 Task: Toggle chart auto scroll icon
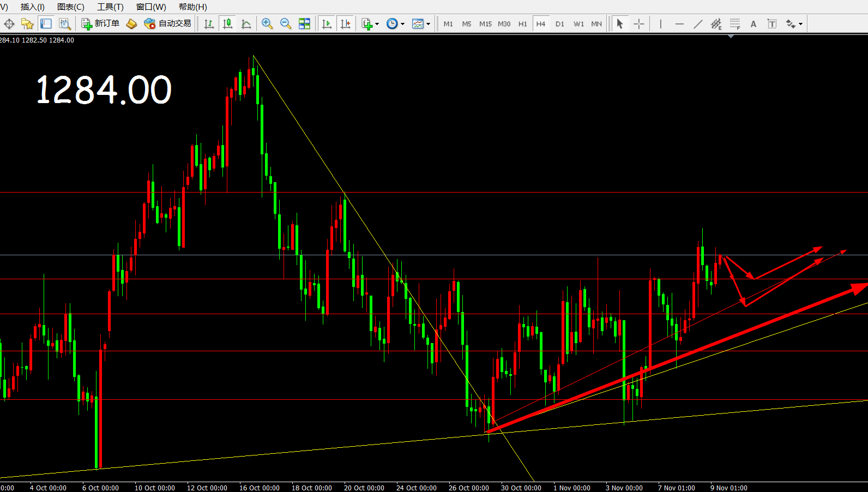pyautogui.click(x=327, y=23)
